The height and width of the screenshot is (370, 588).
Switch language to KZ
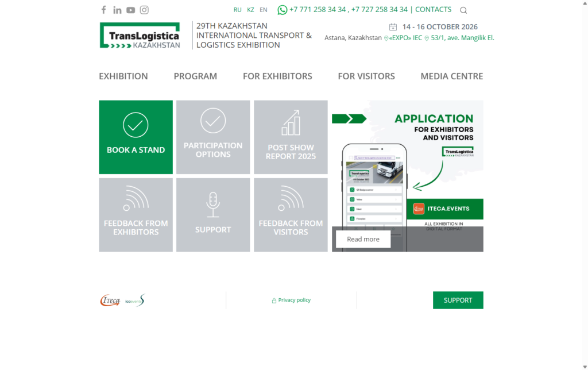click(250, 10)
